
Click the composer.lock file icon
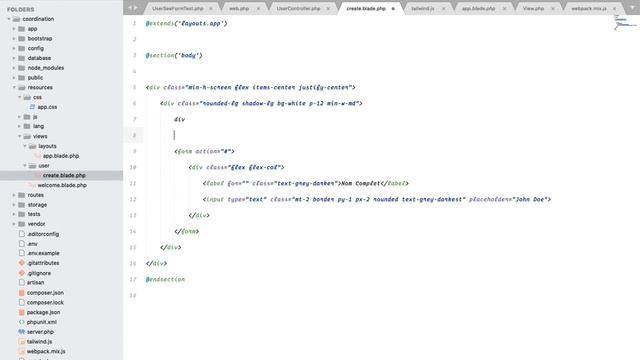coord(22,302)
